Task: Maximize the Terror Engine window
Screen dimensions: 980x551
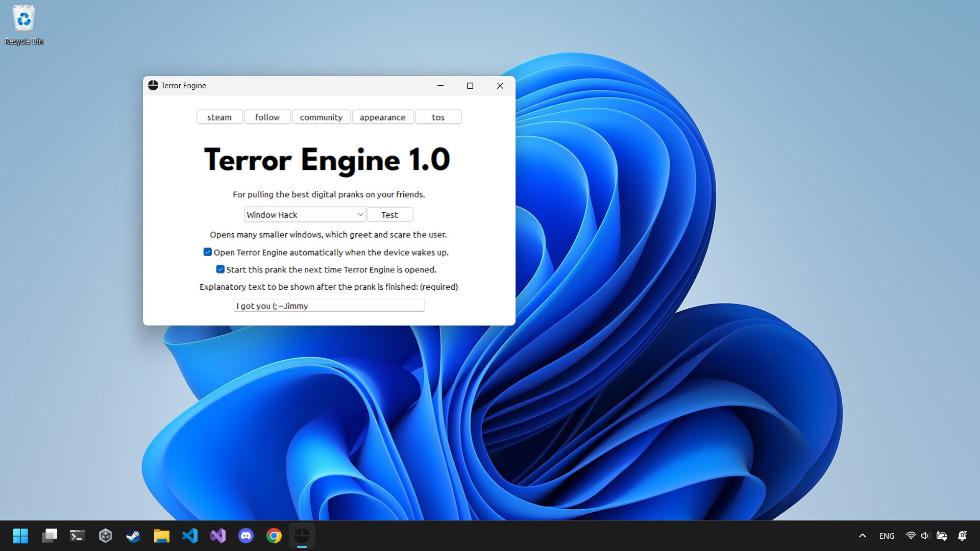Action: (470, 85)
